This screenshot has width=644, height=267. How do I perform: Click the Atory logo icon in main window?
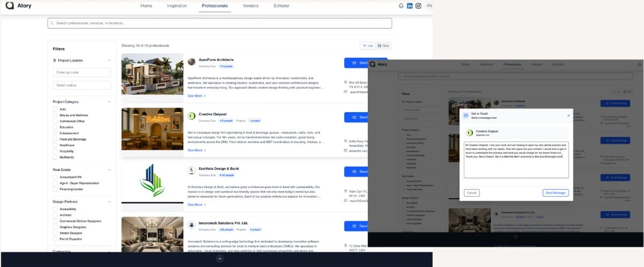[x=10, y=6]
